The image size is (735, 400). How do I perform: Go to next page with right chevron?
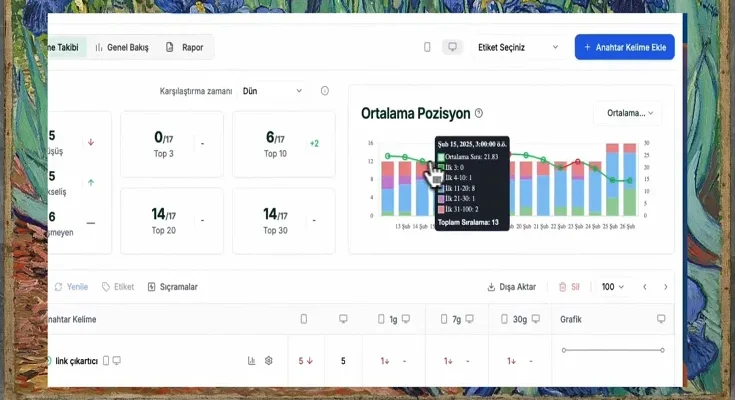(665, 287)
